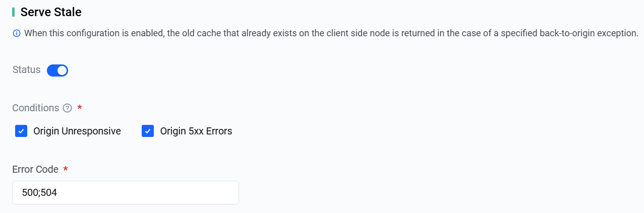Uncheck the Origin 5xx Errors checkbox
The height and width of the screenshot is (213, 644).
(148, 131)
